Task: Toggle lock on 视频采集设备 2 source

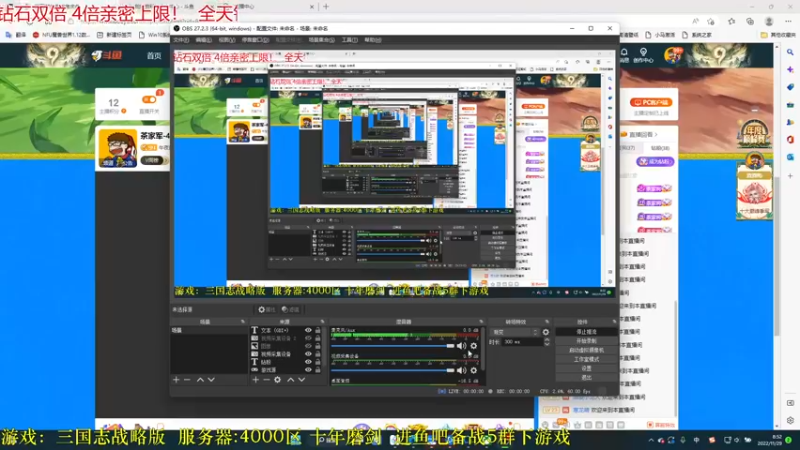Action: [x=318, y=338]
